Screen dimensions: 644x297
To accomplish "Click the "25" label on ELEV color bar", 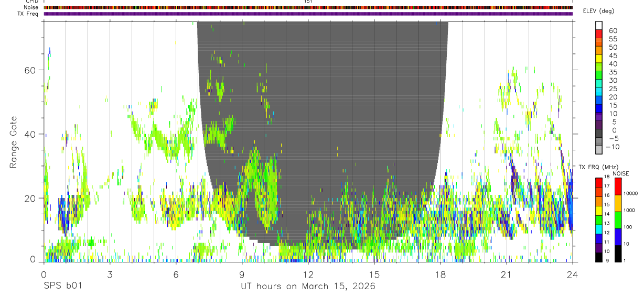I will click(613, 89).
